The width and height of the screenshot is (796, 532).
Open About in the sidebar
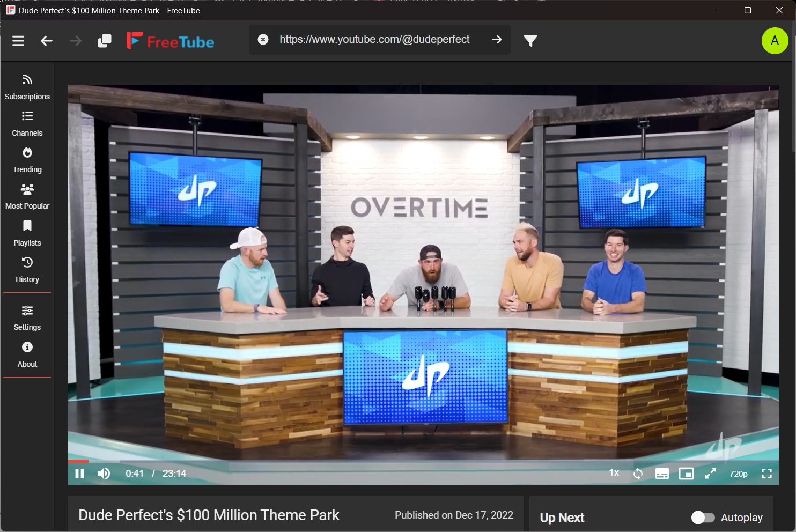27,355
